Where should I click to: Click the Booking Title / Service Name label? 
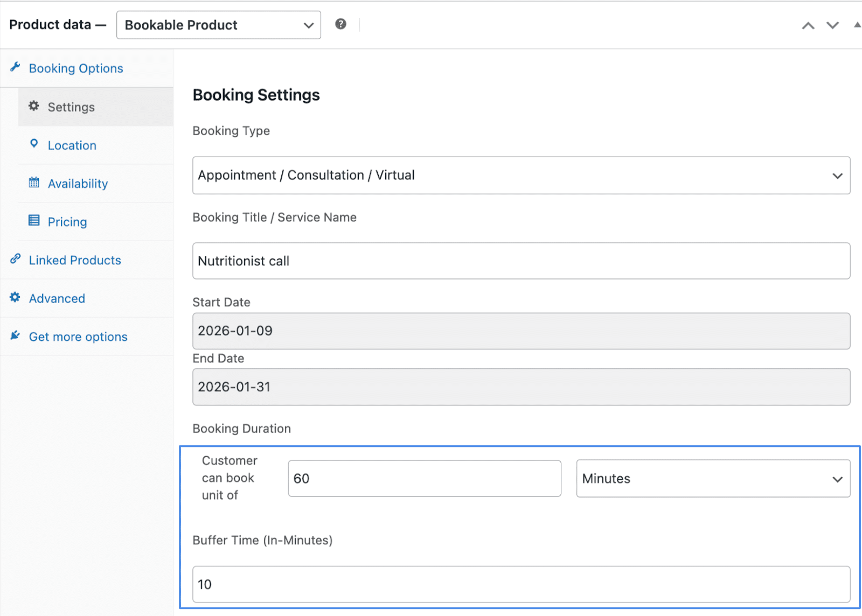(x=275, y=218)
